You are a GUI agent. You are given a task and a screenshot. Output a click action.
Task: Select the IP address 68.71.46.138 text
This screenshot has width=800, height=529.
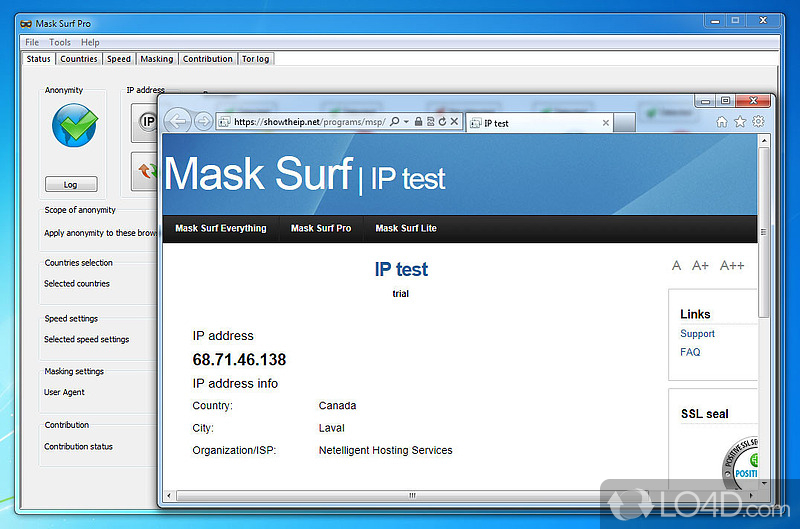[239, 360]
